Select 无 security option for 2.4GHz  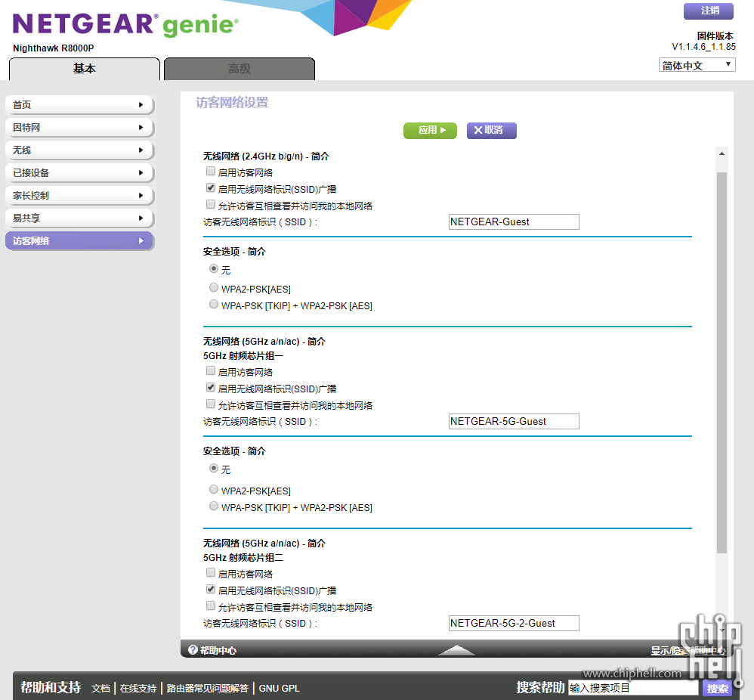(214, 268)
